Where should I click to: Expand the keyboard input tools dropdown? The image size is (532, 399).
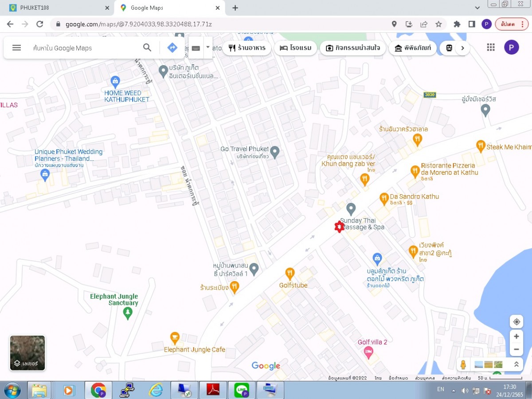pos(207,47)
